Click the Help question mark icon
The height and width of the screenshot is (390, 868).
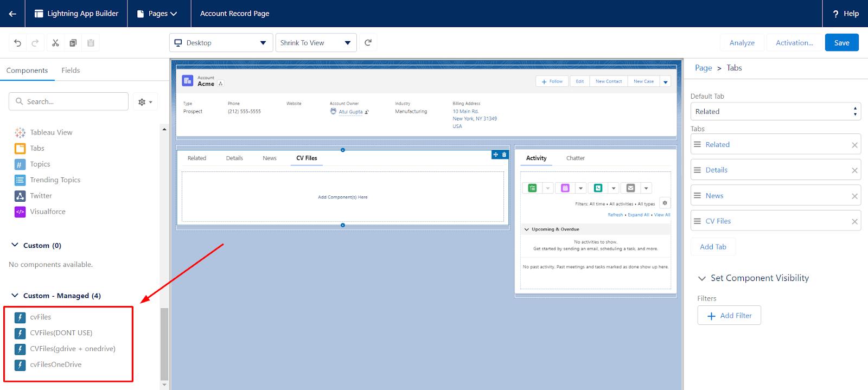836,14
